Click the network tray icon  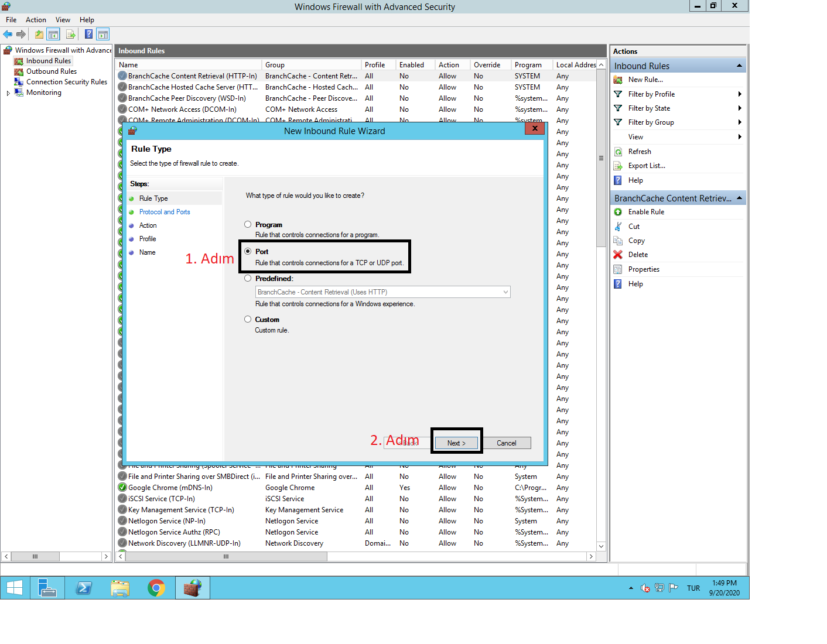[x=659, y=588]
